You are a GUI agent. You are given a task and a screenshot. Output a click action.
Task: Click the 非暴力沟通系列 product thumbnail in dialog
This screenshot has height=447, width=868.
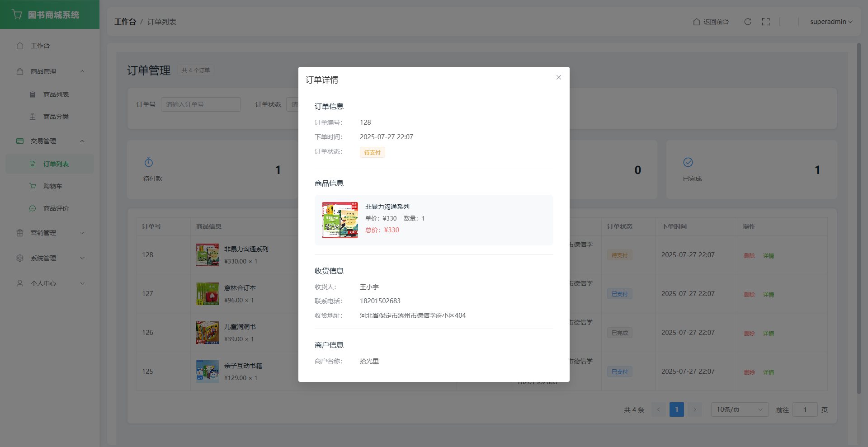[x=340, y=220]
